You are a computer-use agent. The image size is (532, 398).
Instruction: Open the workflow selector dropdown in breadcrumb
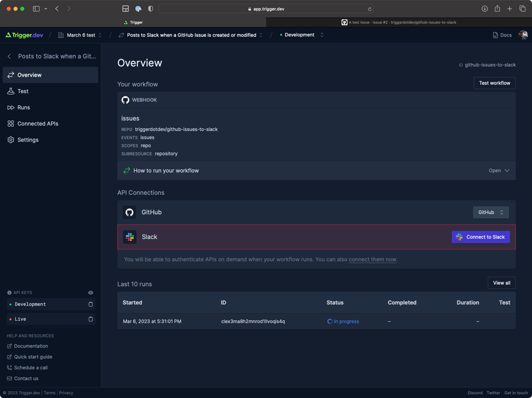click(191, 35)
